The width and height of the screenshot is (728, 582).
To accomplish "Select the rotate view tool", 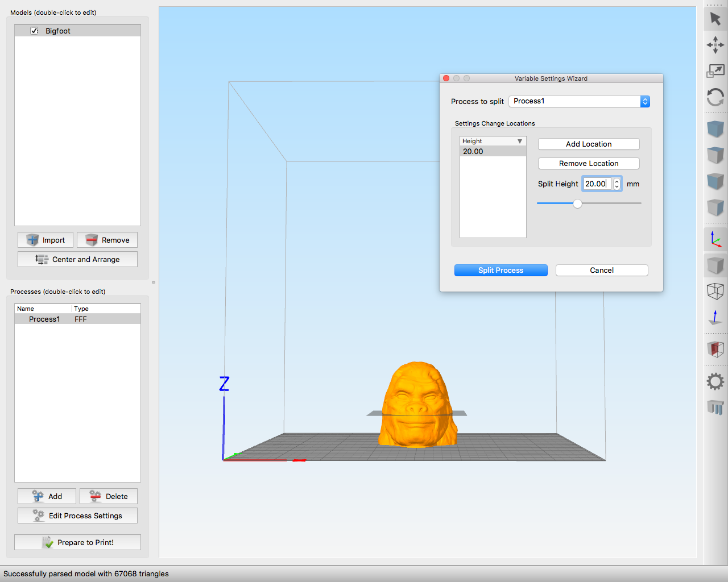I will 715,97.
